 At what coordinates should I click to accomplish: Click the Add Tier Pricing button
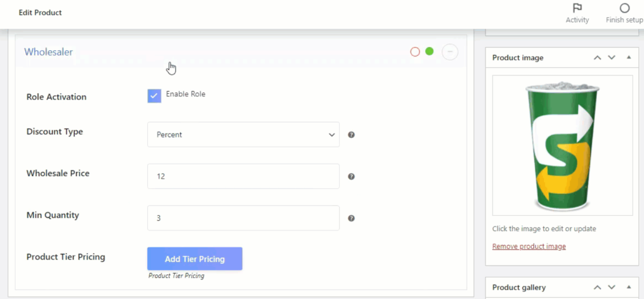(195, 259)
